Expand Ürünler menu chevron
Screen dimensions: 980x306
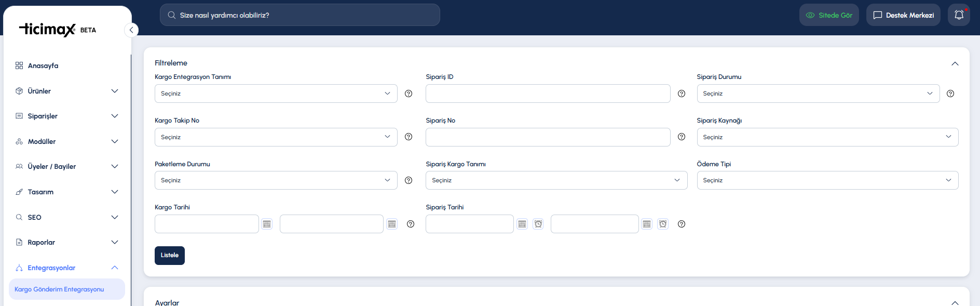(115, 91)
